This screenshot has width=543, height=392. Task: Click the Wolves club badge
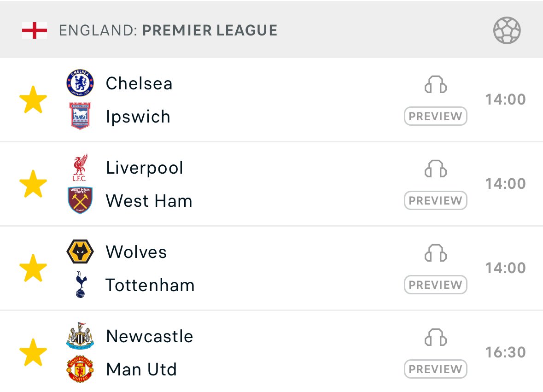tap(80, 252)
